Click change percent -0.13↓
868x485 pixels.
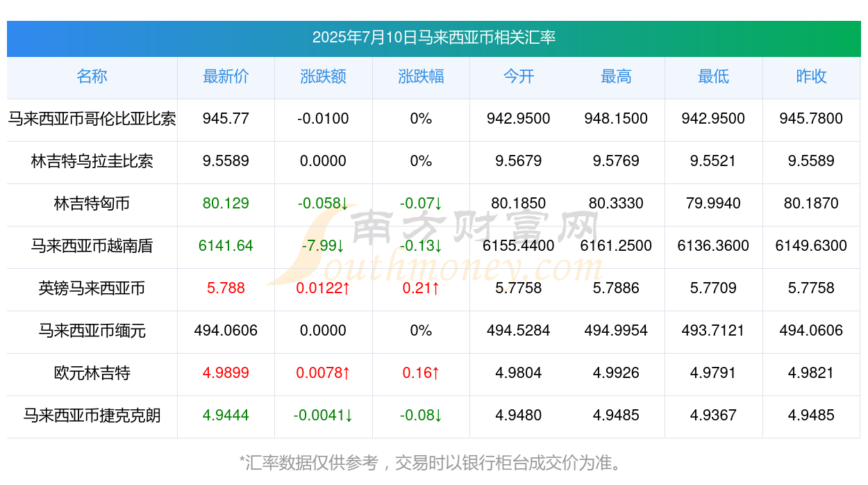(421, 246)
